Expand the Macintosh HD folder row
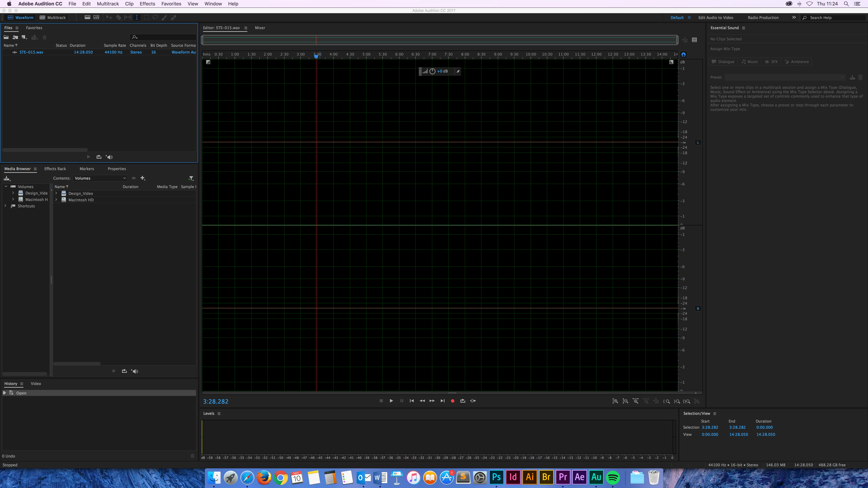This screenshot has width=868, height=488. point(56,200)
